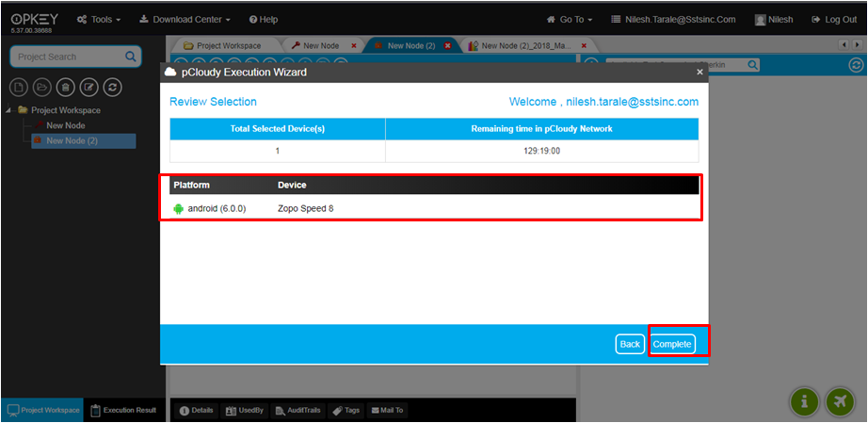This screenshot has height=423, width=868.
Task: Click Log Out
Action: point(834,20)
